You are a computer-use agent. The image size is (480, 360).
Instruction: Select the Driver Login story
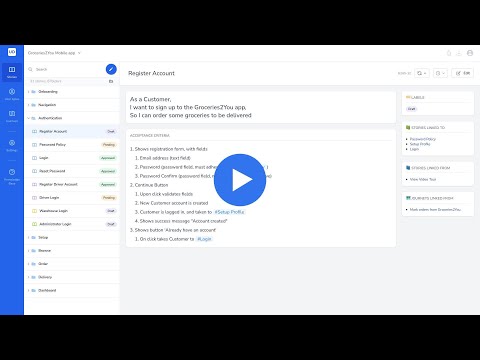pyautogui.click(x=72, y=198)
